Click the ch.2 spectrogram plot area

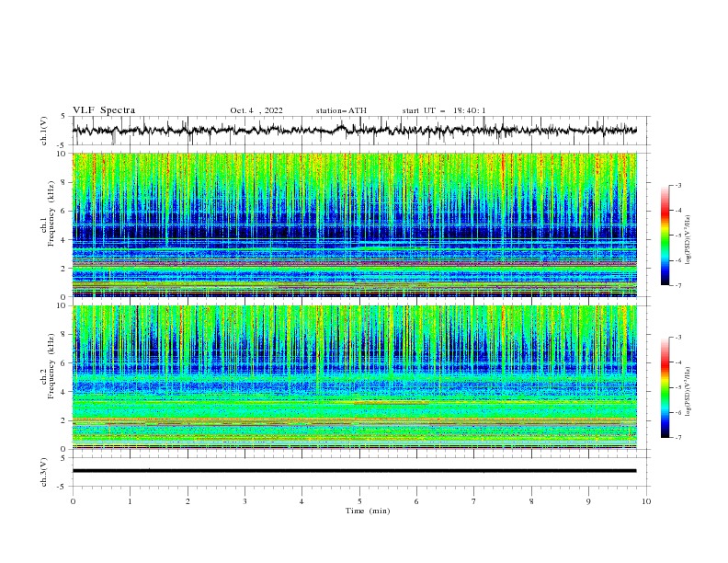pyautogui.click(x=354, y=377)
